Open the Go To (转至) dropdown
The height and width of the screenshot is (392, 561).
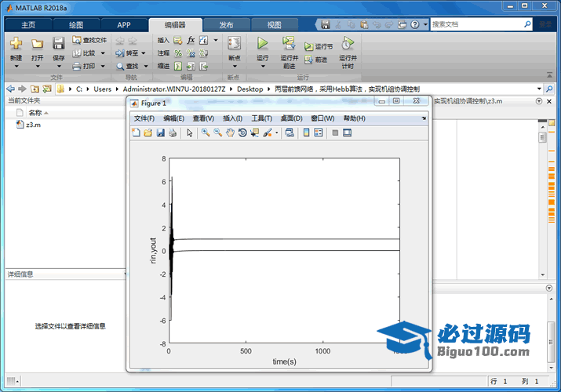144,53
